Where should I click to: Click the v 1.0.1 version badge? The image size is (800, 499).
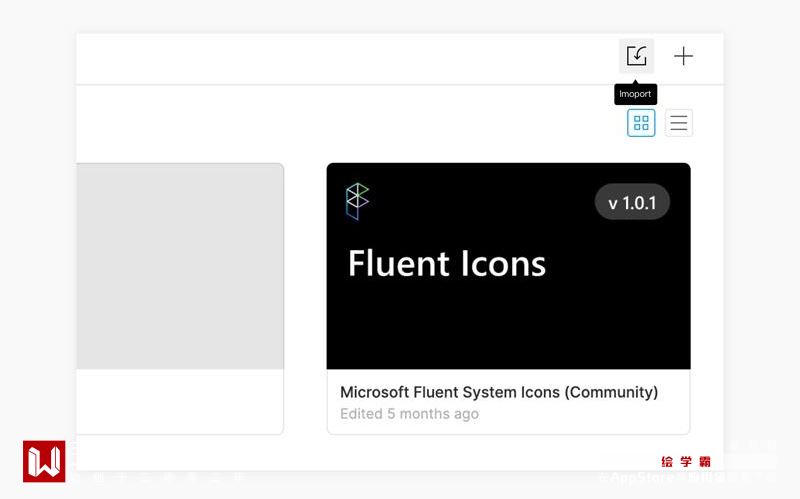coord(632,203)
